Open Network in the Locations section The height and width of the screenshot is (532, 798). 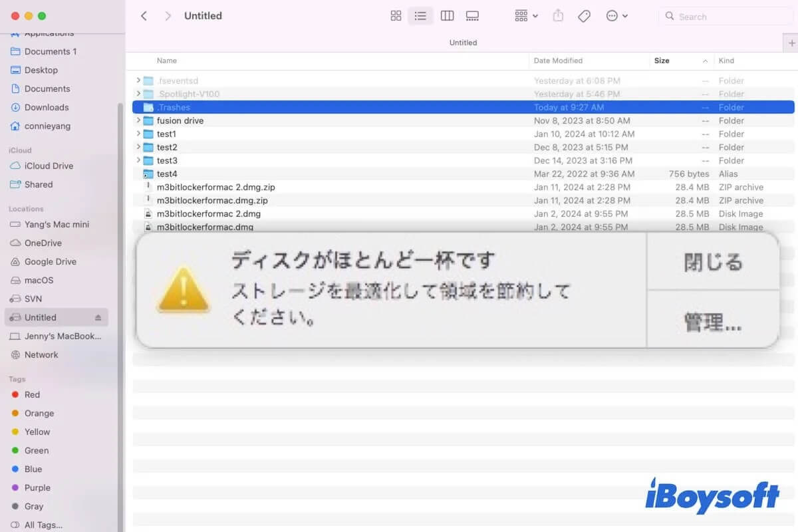tap(42, 354)
